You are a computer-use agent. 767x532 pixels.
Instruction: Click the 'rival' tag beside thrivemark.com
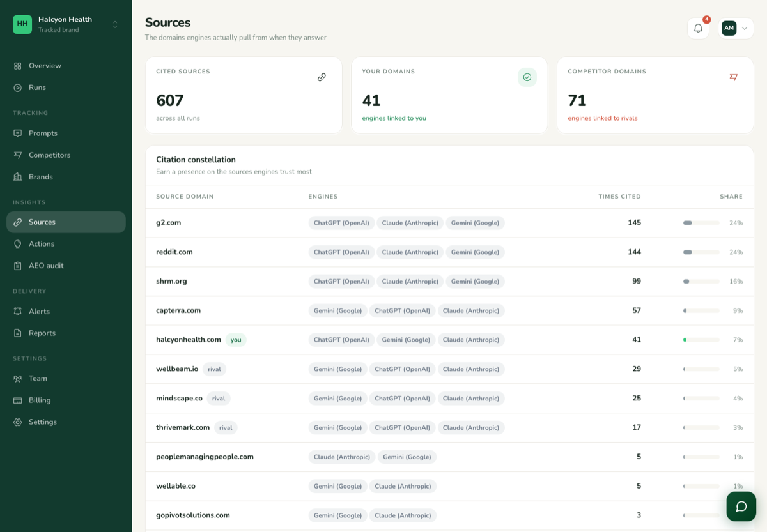(x=226, y=428)
